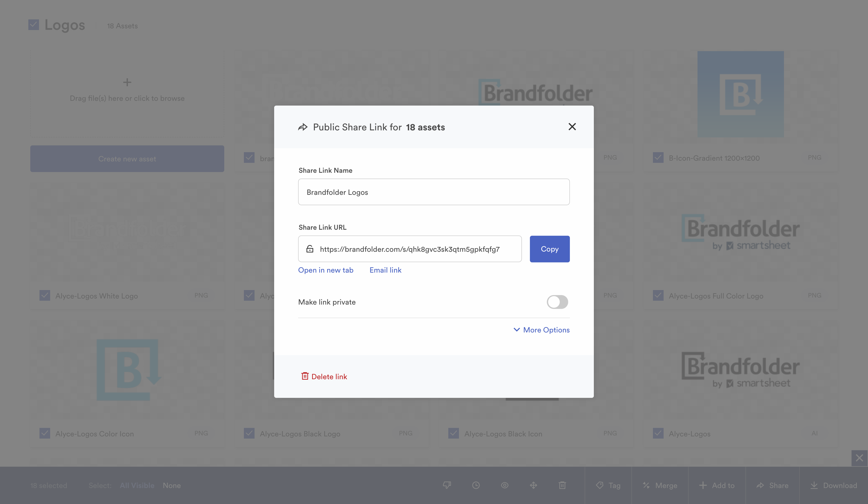868x504 pixels.
Task: Open the Add to menu in bottom bar
Action: [717, 485]
